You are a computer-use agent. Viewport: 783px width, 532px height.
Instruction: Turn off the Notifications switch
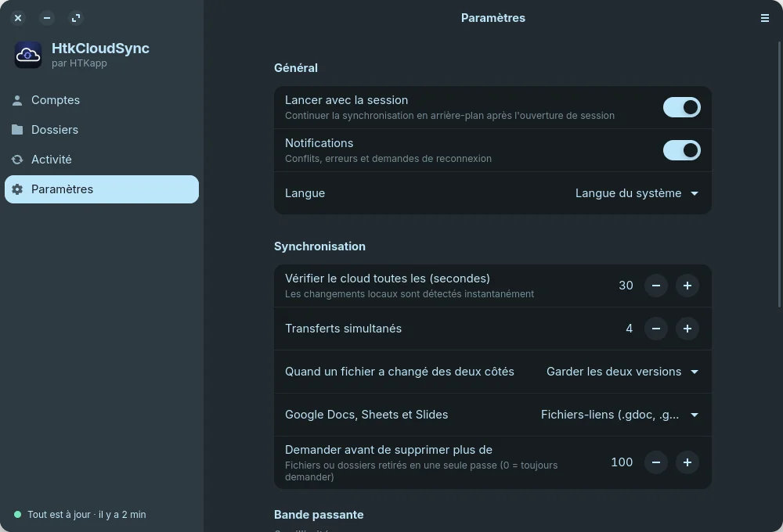click(x=682, y=150)
